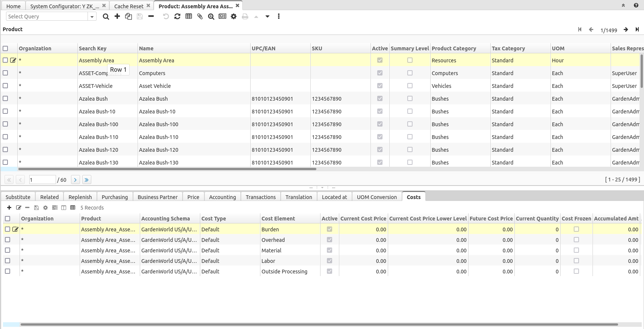This screenshot has height=329, width=644.
Task: Select the Azalea Bush row checkbox
Action: 5,98
